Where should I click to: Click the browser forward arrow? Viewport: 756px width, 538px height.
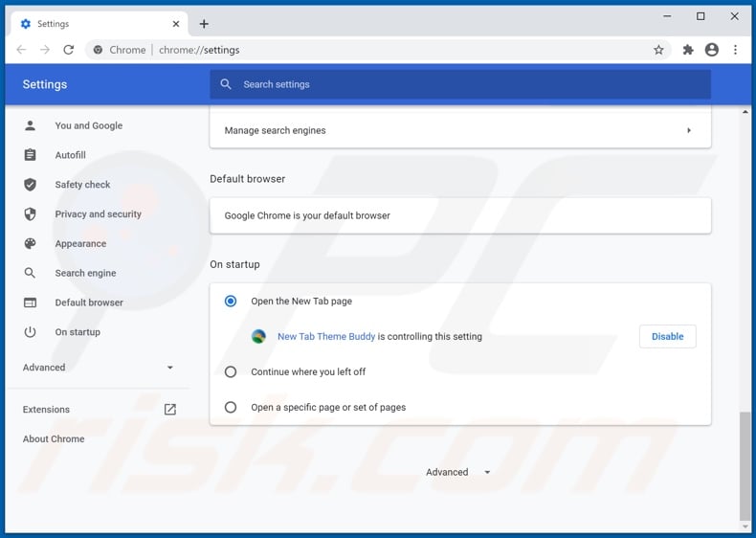(x=45, y=50)
